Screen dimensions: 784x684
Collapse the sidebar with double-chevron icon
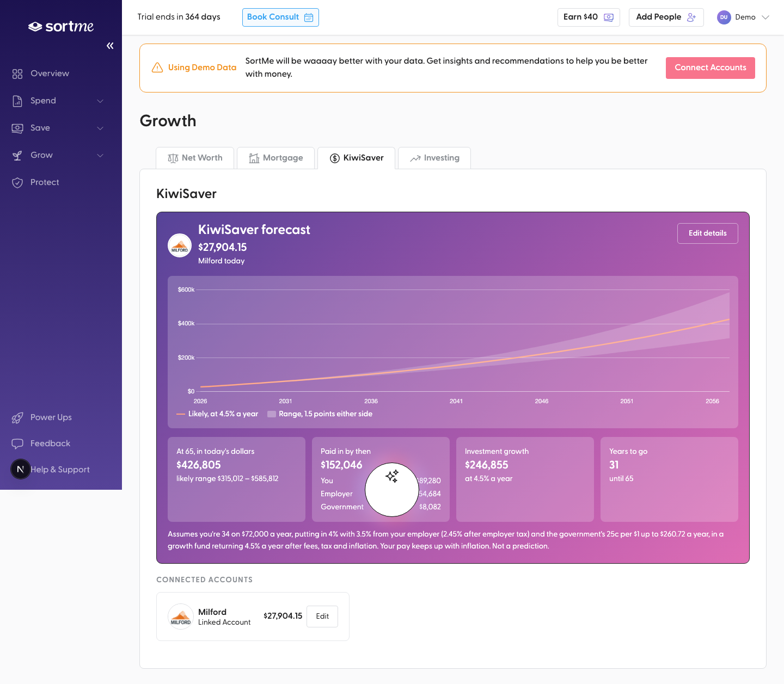110,46
